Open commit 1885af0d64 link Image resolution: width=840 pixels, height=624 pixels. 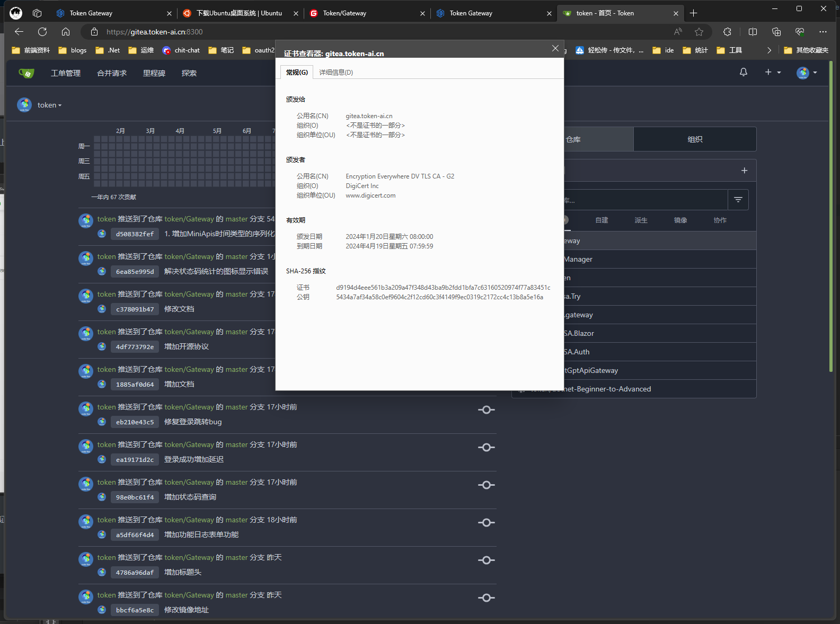135,385
